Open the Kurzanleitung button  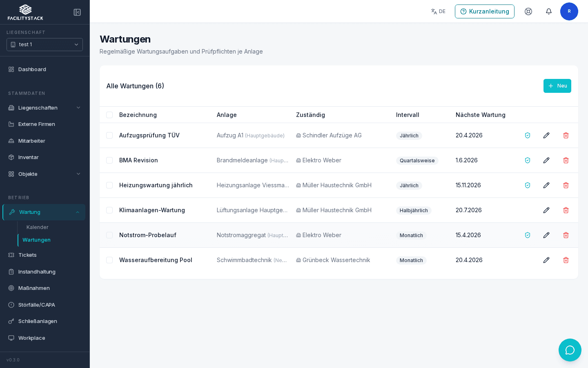pos(485,11)
